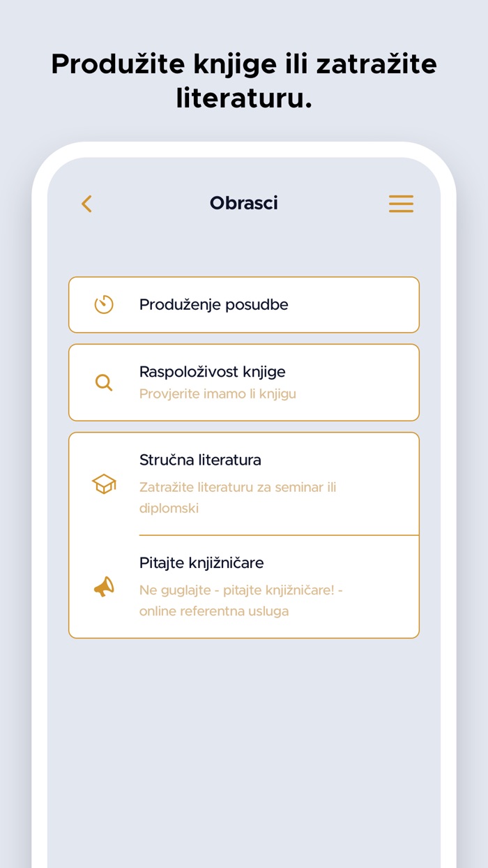Image resolution: width=488 pixels, height=868 pixels.
Task: Click the combined literature and librarian card
Action: pos(243,534)
